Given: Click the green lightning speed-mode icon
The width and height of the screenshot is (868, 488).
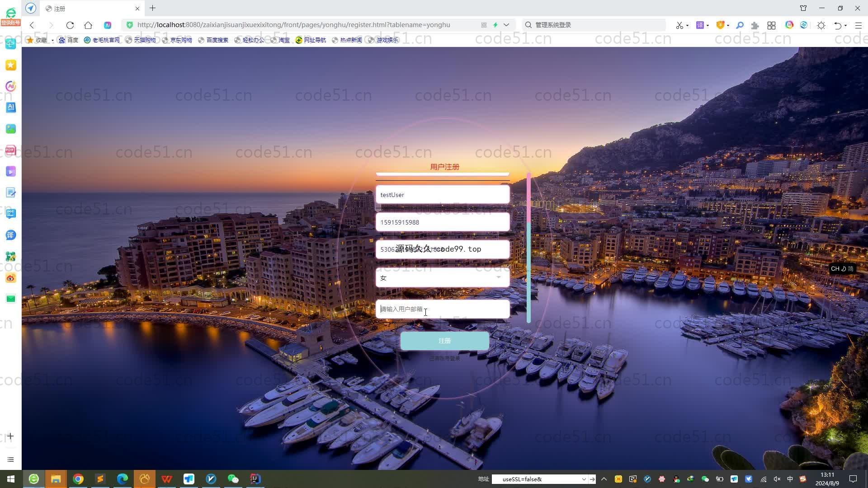Looking at the screenshot, I should [x=495, y=25].
